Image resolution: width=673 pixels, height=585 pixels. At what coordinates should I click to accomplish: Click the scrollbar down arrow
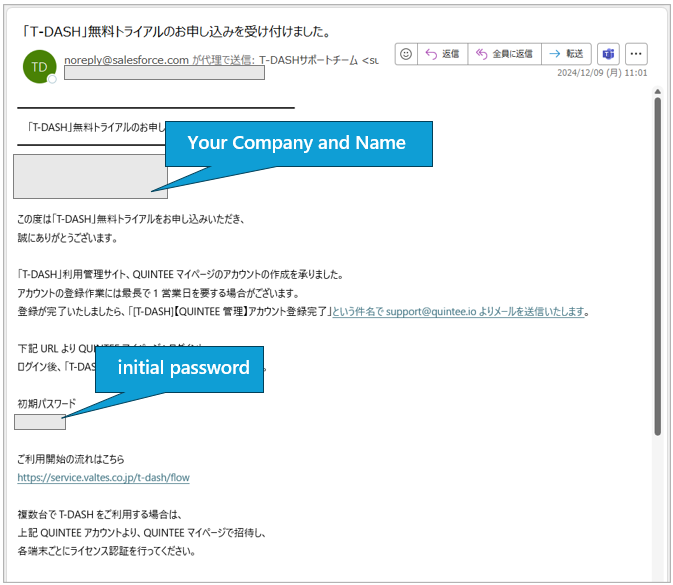coord(657,575)
